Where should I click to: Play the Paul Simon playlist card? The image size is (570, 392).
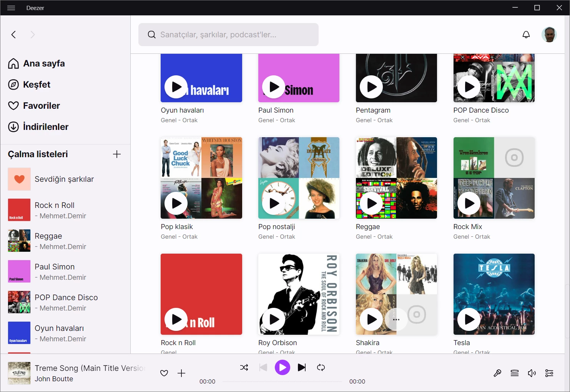coord(274,87)
